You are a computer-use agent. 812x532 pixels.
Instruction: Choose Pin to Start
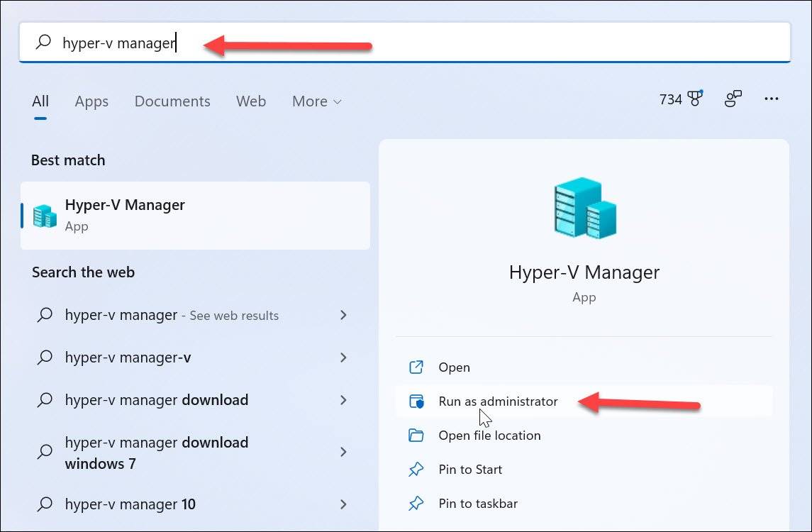tap(584, 470)
